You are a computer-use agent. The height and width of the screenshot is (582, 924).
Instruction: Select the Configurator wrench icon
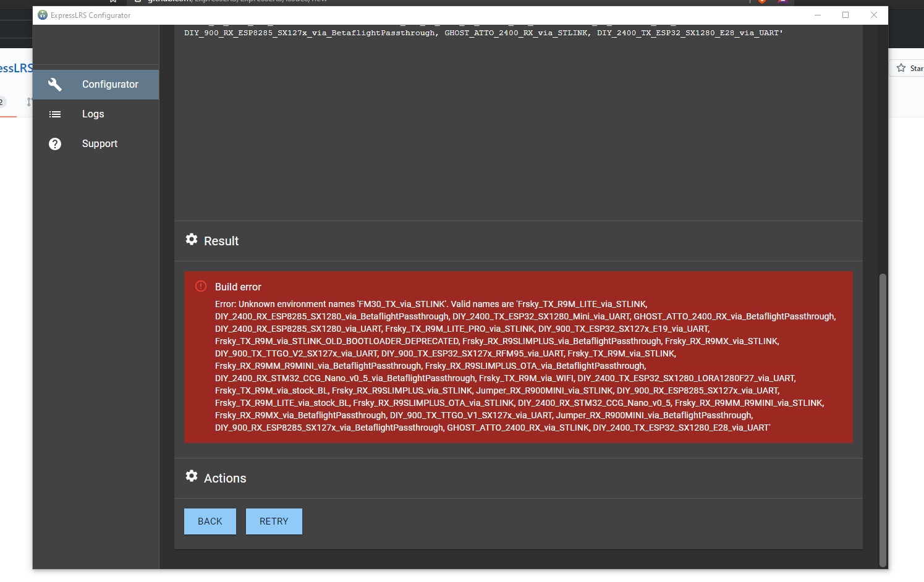click(54, 84)
